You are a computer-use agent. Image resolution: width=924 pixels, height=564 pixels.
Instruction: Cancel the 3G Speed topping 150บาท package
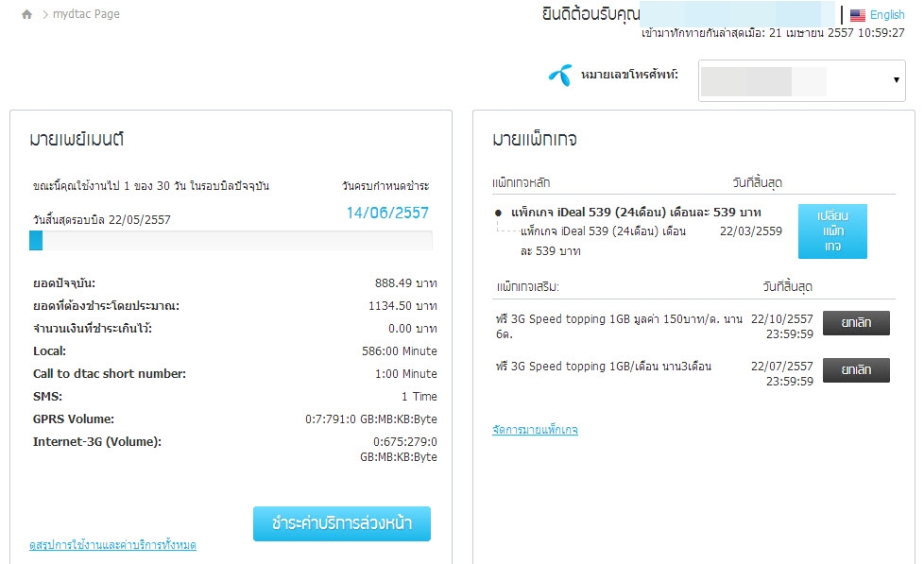coord(856,323)
